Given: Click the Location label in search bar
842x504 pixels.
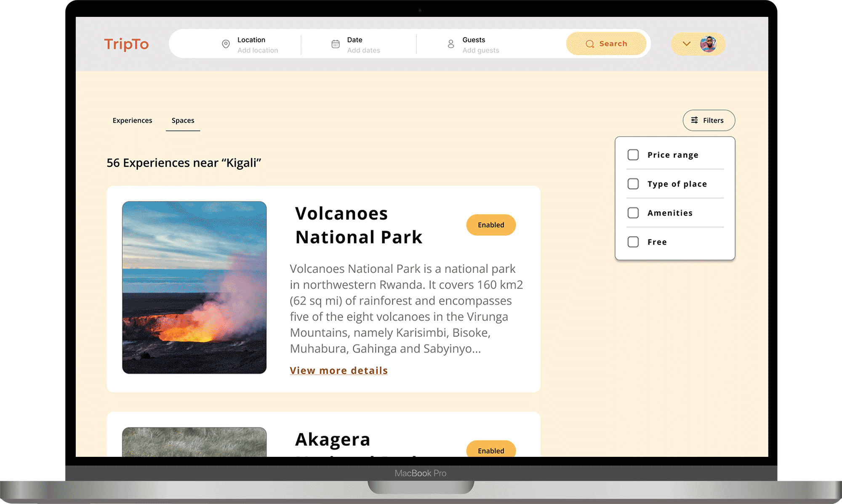Looking at the screenshot, I should [x=251, y=40].
